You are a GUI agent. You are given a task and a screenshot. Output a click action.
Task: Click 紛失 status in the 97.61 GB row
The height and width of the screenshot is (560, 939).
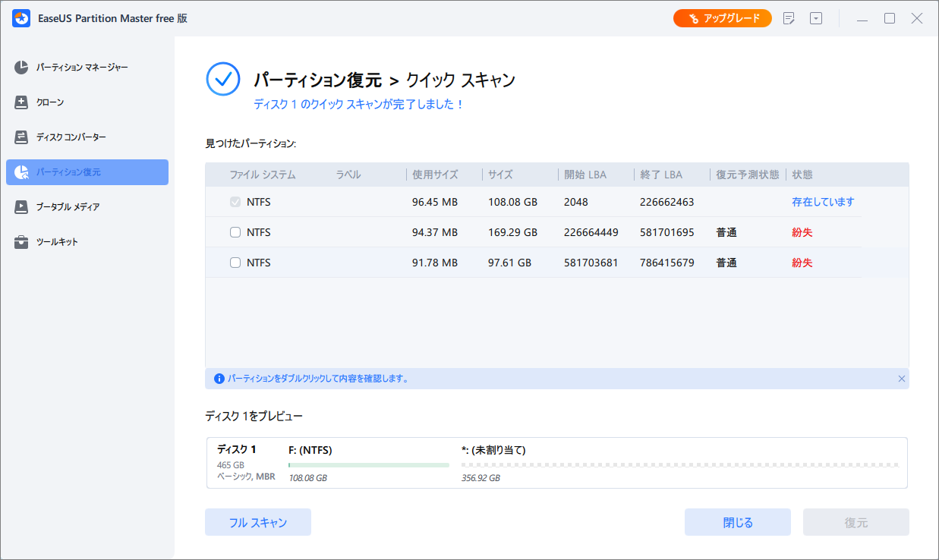pyautogui.click(x=802, y=263)
